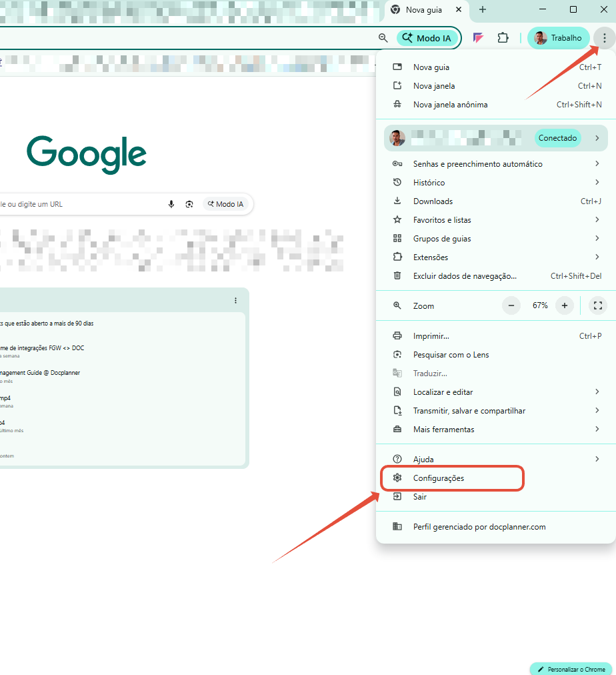Click the Downloads arrow icon
The width and height of the screenshot is (616, 675).
point(397,201)
